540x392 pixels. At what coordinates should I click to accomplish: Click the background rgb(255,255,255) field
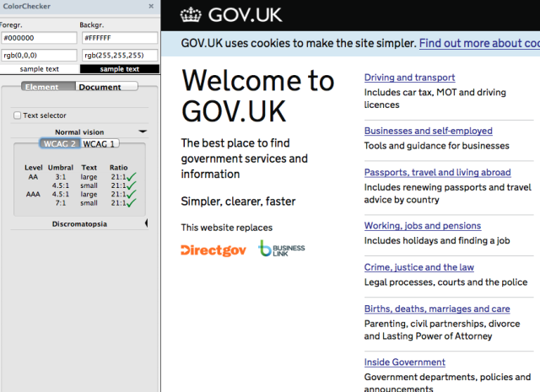click(x=120, y=55)
